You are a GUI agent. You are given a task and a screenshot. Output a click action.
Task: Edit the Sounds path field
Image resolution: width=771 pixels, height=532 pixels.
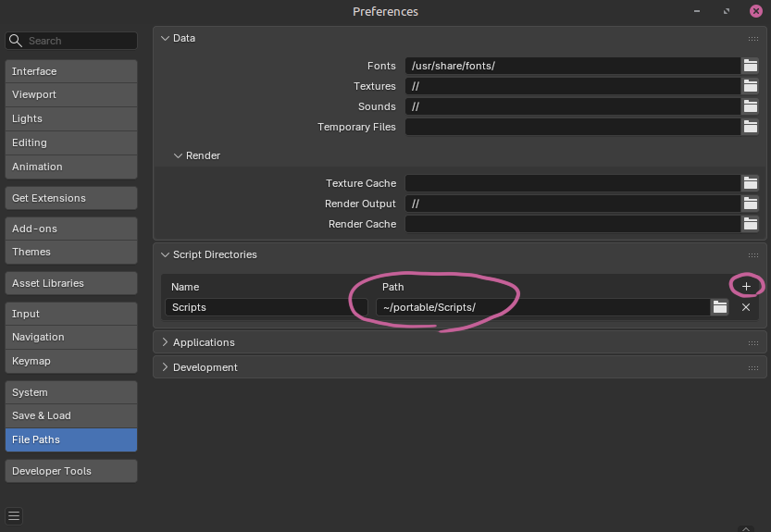[x=573, y=106]
